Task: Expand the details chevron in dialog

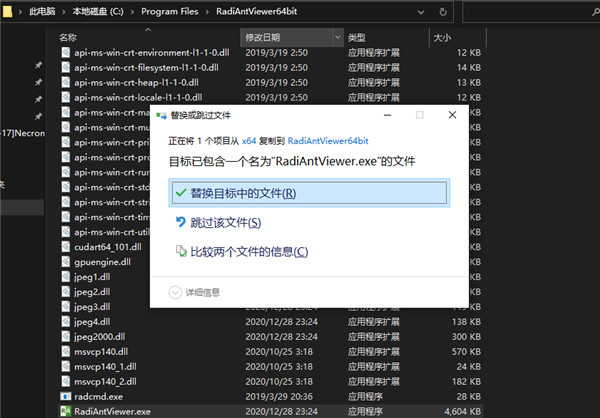Action: coord(175,292)
